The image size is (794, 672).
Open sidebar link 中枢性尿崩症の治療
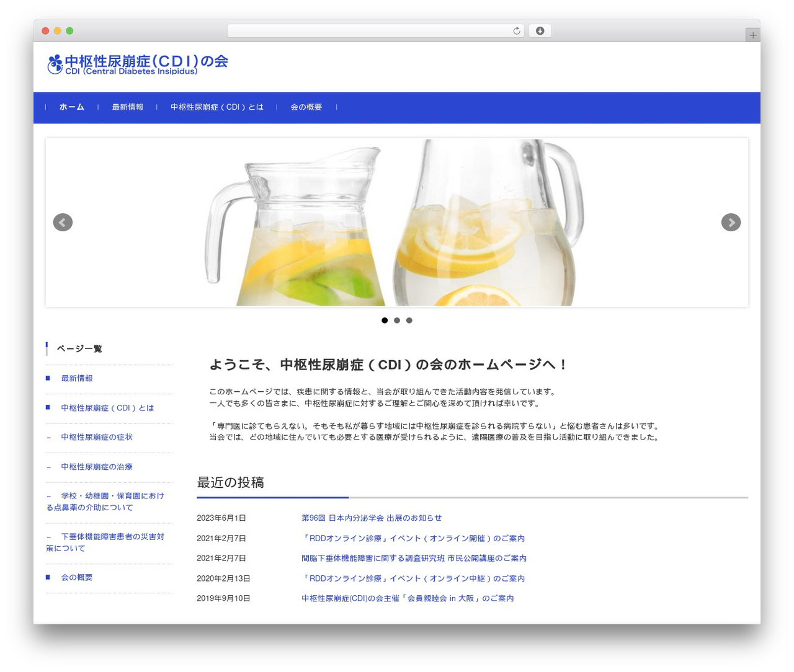[x=97, y=467]
